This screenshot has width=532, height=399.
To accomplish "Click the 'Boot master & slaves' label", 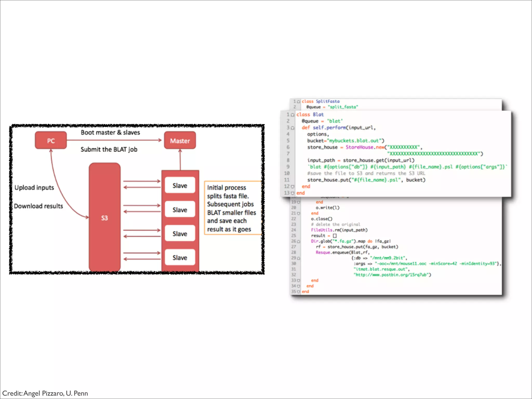I will click(x=110, y=132).
